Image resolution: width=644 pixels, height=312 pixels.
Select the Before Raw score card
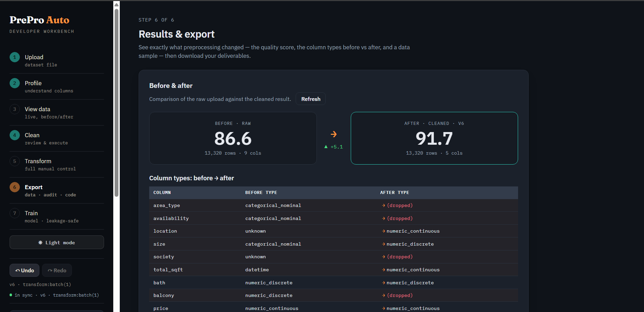pyautogui.click(x=233, y=138)
